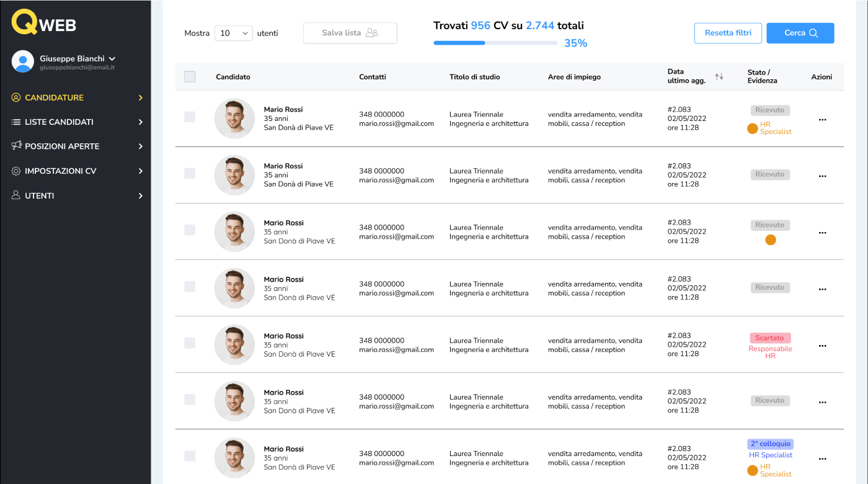Viewport: 868px width, 484px height.
Task: Expand the Utenti menu chevron
Action: point(141,195)
